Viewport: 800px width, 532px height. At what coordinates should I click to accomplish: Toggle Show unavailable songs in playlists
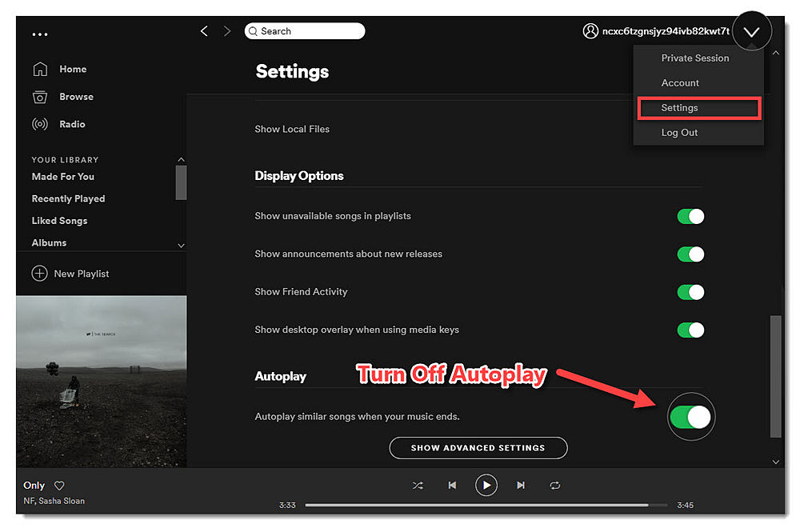point(690,216)
